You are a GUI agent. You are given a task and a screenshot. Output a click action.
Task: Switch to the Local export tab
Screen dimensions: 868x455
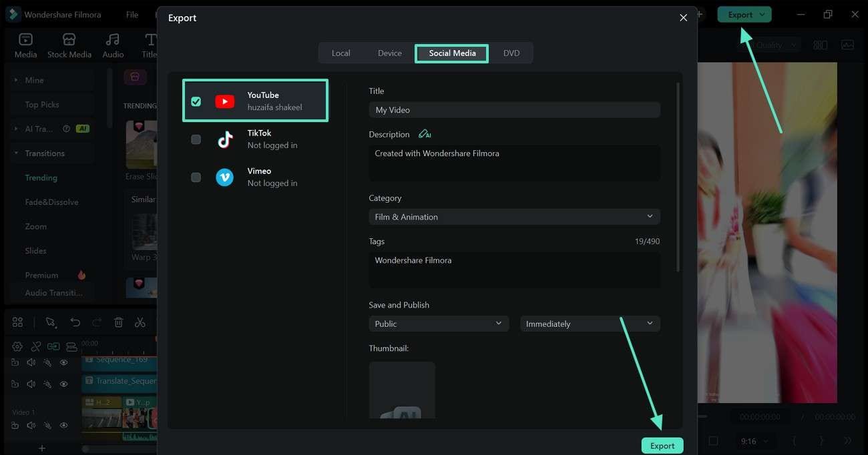coord(341,53)
